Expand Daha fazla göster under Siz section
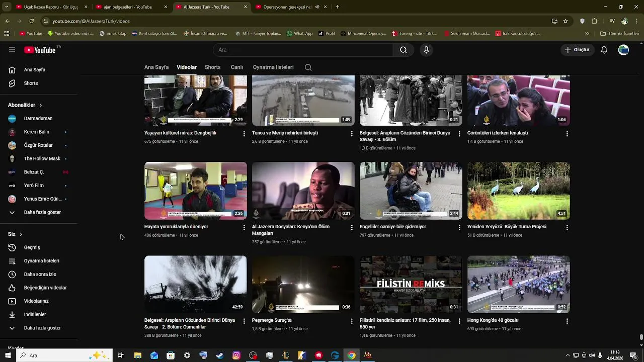Screen dimensions: 644x362 39,328
